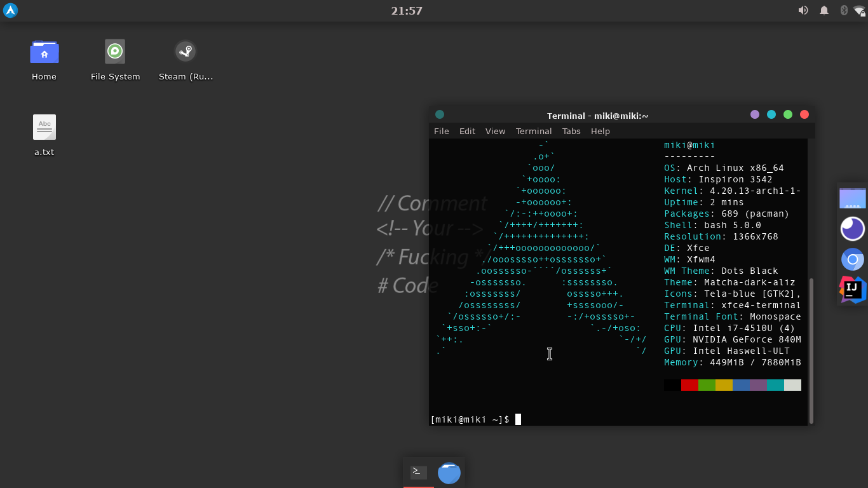Click the 'GPU: Intel Haswell-ULT' line
868x488 pixels.
[x=727, y=351]
